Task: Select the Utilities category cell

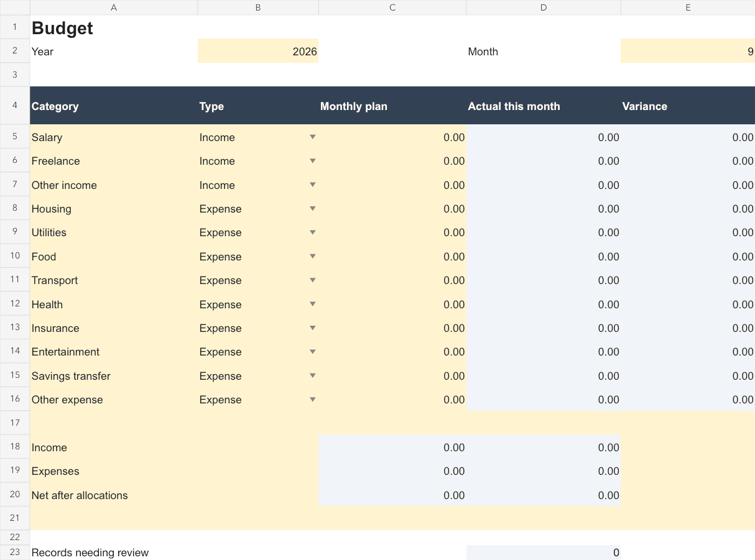Action: coord(114,232)
